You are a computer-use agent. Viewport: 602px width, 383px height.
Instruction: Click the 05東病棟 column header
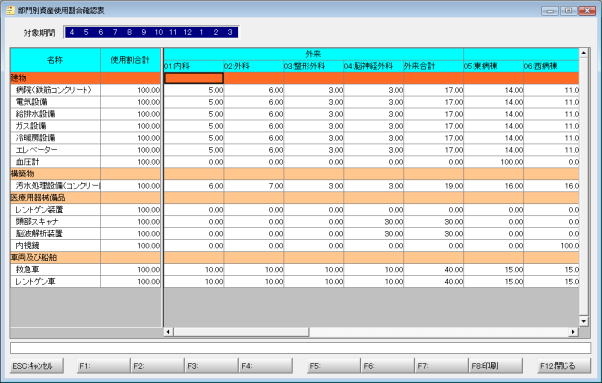point(493,66)
